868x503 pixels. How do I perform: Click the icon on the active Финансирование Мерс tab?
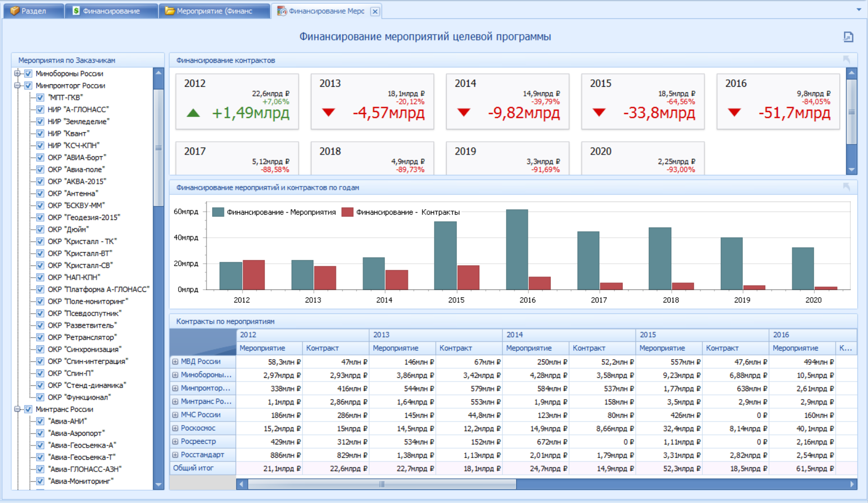click(x=282, y=11)
